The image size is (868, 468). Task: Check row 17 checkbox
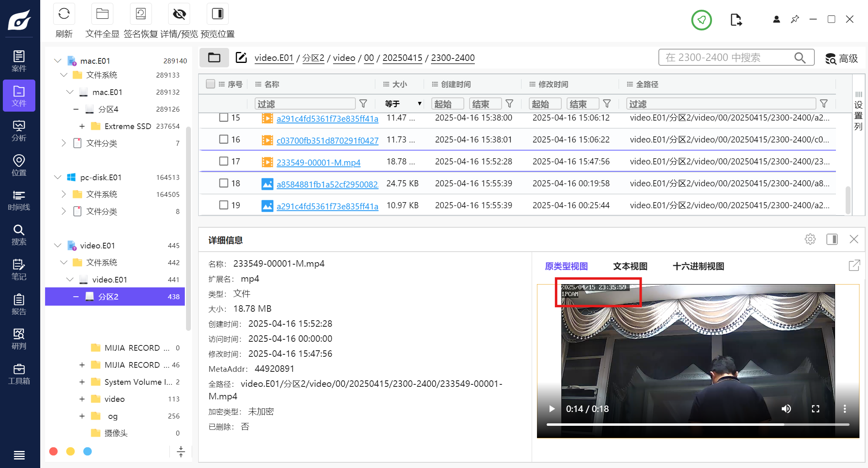223,161
